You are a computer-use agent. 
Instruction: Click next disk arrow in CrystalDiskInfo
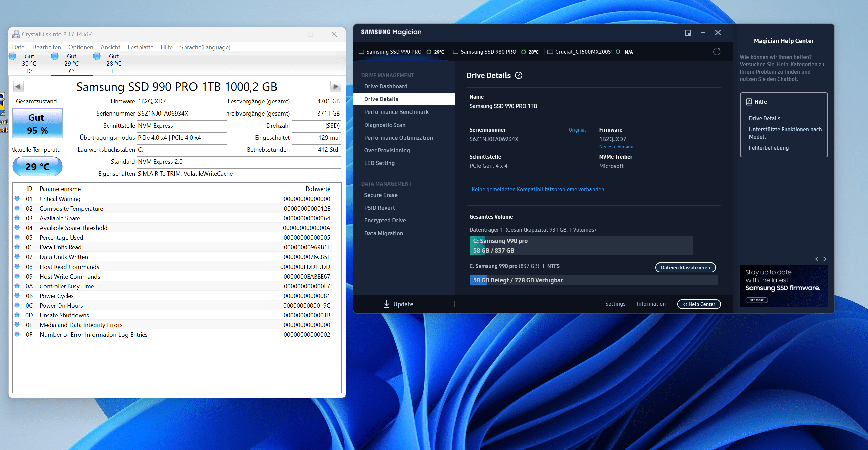click(x=336, y=87)
